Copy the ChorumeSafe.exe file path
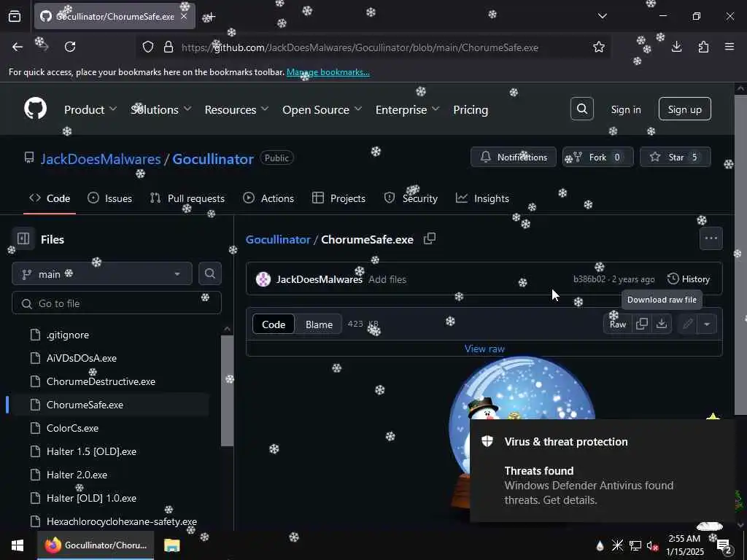Screen dimensions: 747x560 tap(429, 238)
